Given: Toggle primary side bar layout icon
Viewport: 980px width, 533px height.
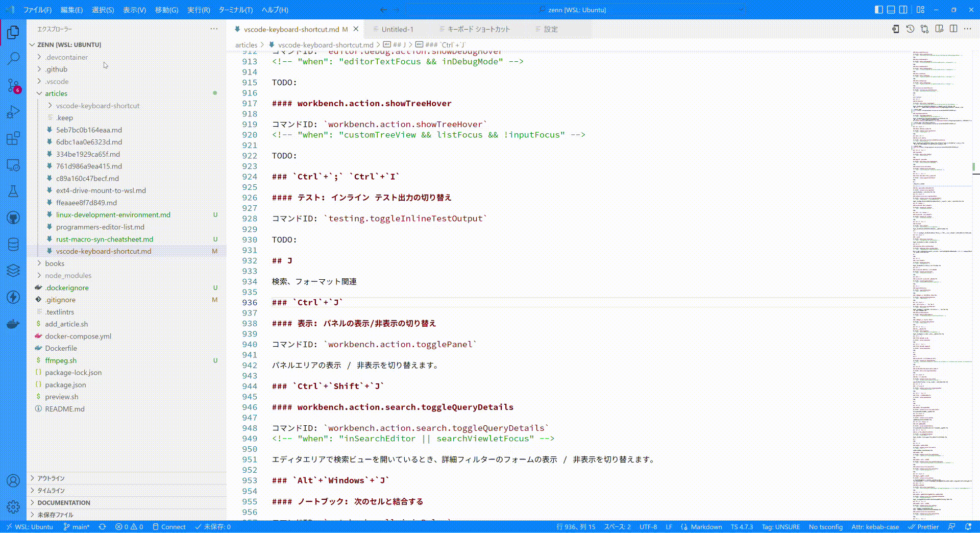Looking at the screenshot, I should tap(878, 10).
